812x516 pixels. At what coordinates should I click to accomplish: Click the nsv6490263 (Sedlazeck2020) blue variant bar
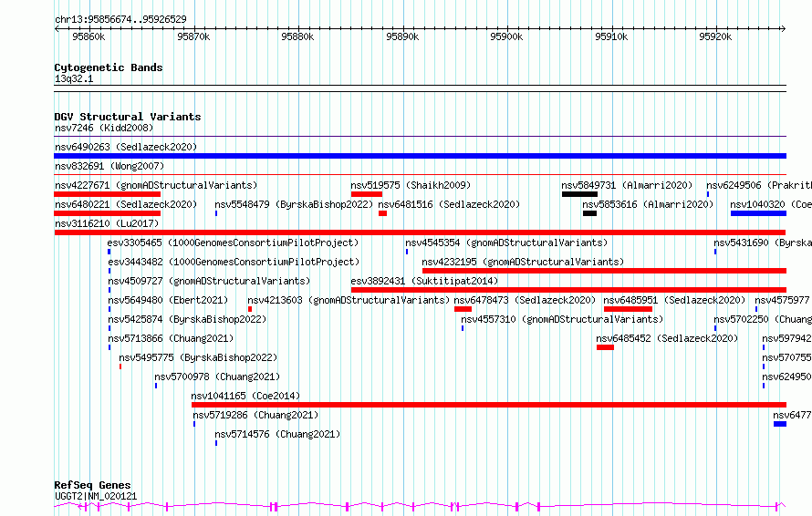420,156
